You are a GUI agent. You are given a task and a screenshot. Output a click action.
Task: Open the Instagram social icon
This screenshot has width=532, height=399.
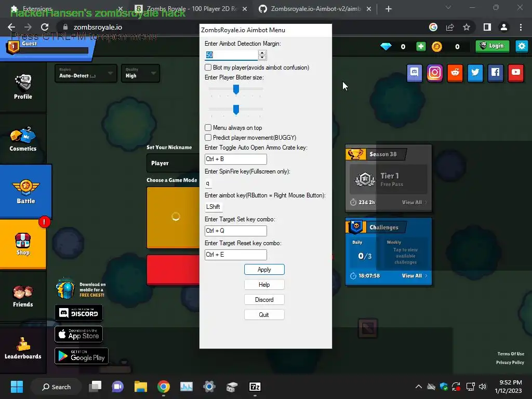tap(435, 73)
